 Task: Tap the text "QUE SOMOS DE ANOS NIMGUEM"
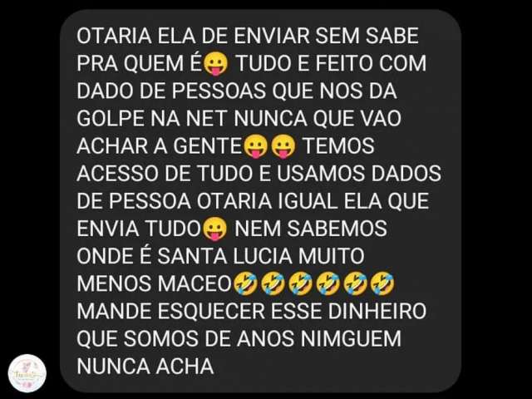pyautogui.click(x=239, y=338)
